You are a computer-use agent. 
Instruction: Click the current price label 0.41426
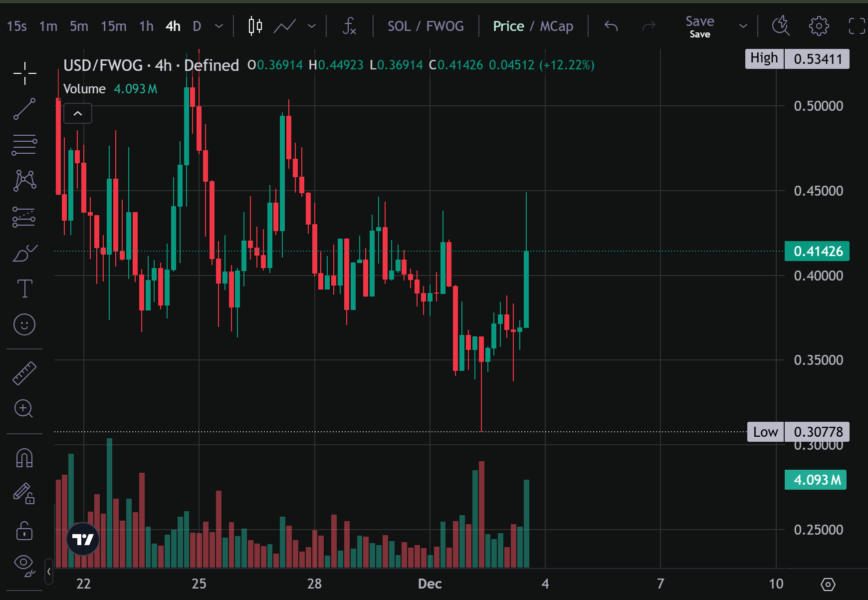click(x=817, y=251)
